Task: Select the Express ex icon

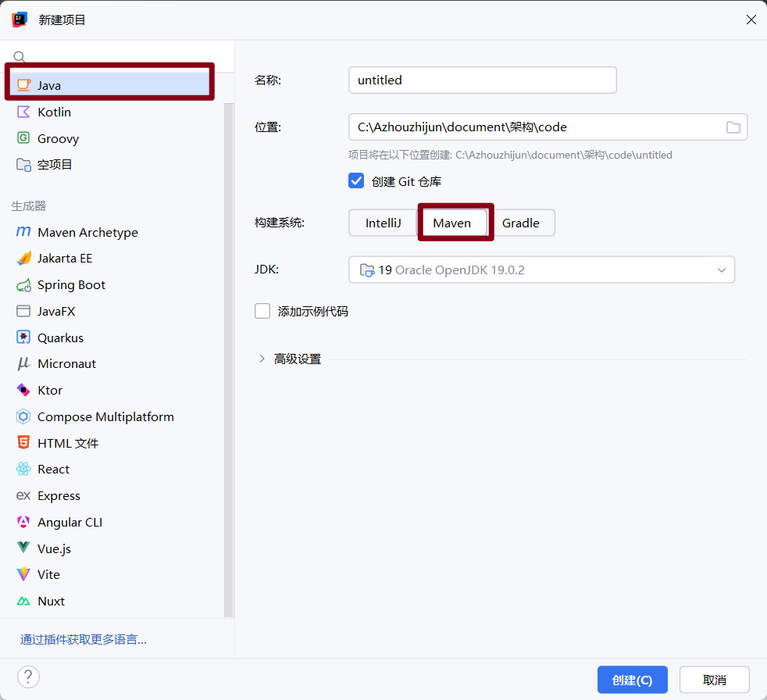Action: pos(23,495)
